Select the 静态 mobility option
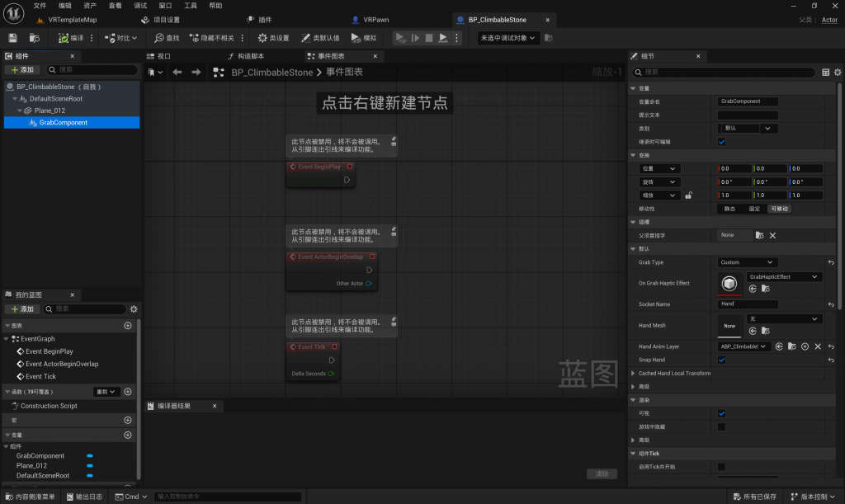Image resolution: width=845 pixels, height=504 pixels. tap(729, 209)
